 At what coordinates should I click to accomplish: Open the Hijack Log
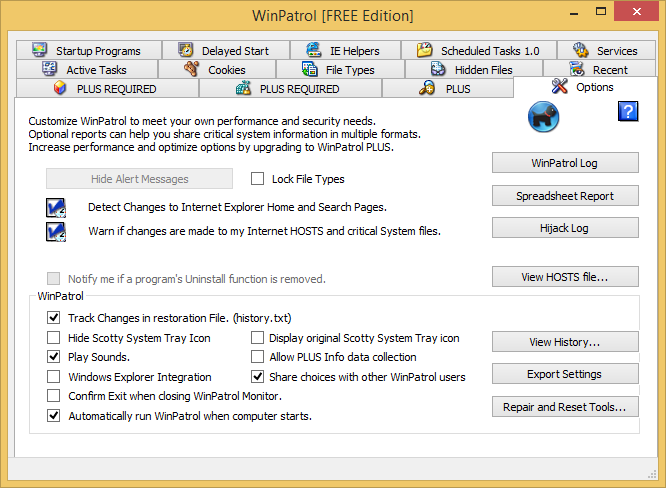coord(565,228)
